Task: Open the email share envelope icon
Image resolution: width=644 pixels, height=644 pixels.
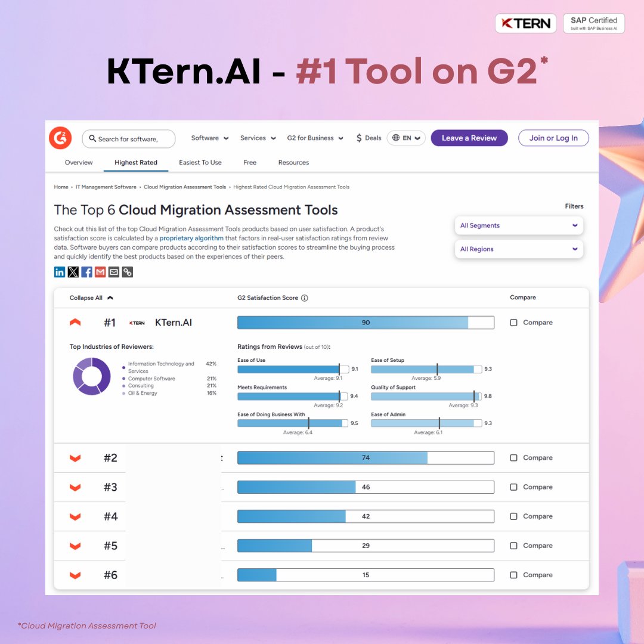Action: pos(114,272)
